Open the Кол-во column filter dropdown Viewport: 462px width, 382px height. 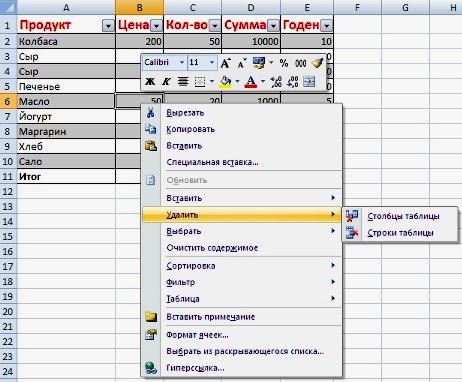(x=215, y=25)
